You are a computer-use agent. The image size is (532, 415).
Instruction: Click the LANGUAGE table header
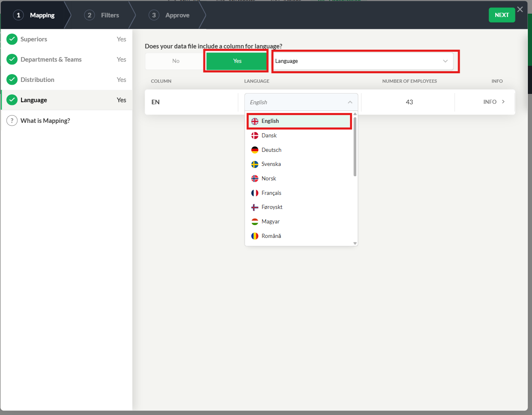257,81
